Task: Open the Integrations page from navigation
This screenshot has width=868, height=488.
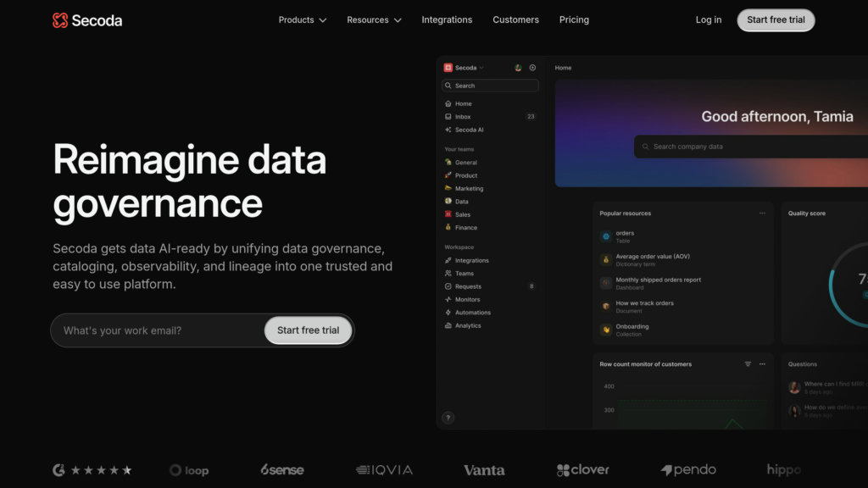Action: pos(447,20)
